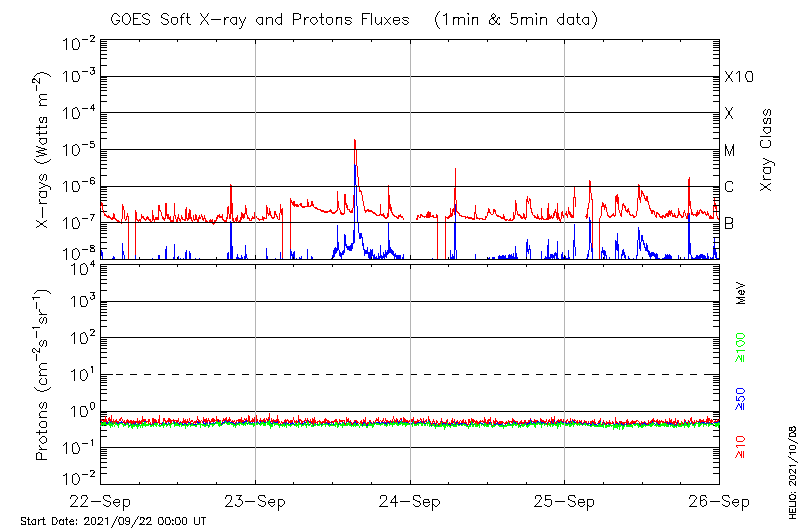800x530 pixels.
Task: Click the 'X-rays (Watts m-2)' axis title
Action: [x=44, y=151]
